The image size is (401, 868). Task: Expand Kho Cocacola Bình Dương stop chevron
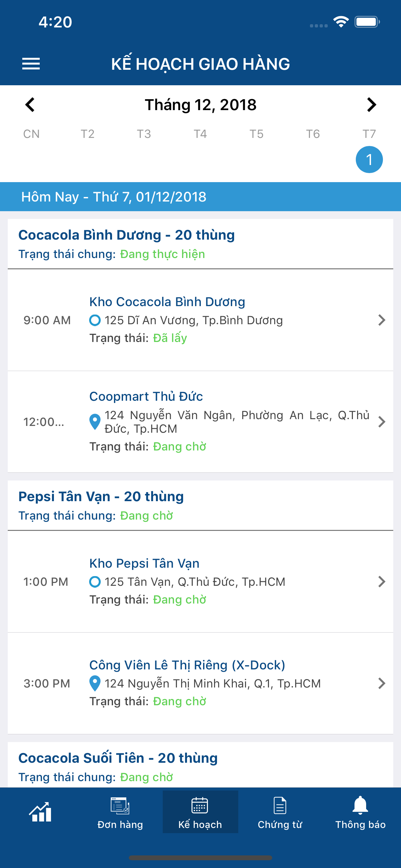381,320
